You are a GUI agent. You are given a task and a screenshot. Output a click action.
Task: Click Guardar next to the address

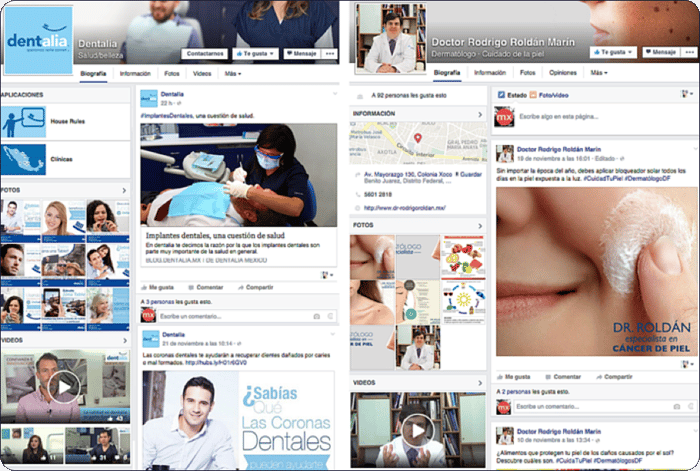coord(468,174)
